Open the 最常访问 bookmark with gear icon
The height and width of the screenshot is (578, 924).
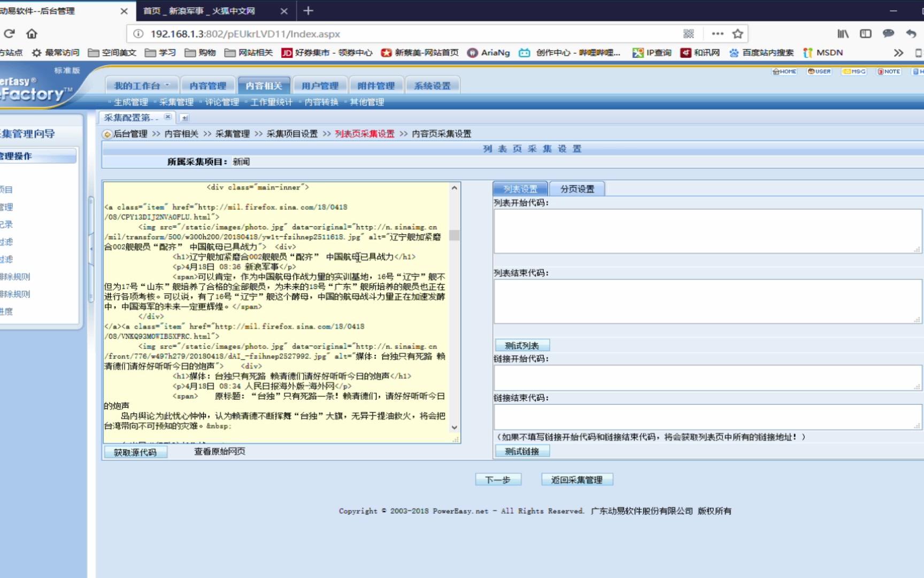click(x=56, y=52)
